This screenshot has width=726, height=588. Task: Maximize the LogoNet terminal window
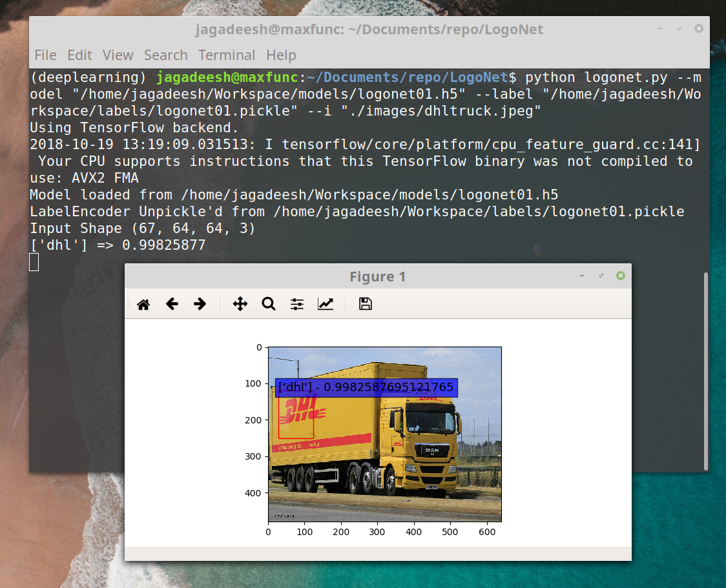679,28
